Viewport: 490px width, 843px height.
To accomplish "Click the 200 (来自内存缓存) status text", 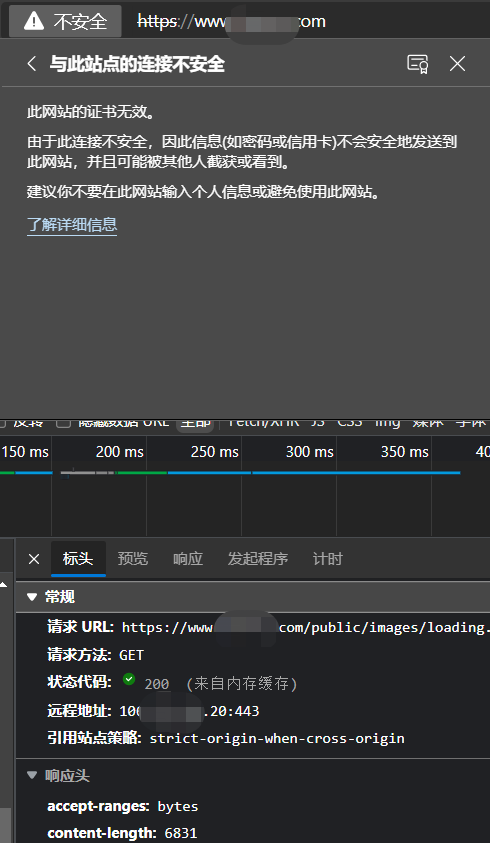I will pos(221,684).
